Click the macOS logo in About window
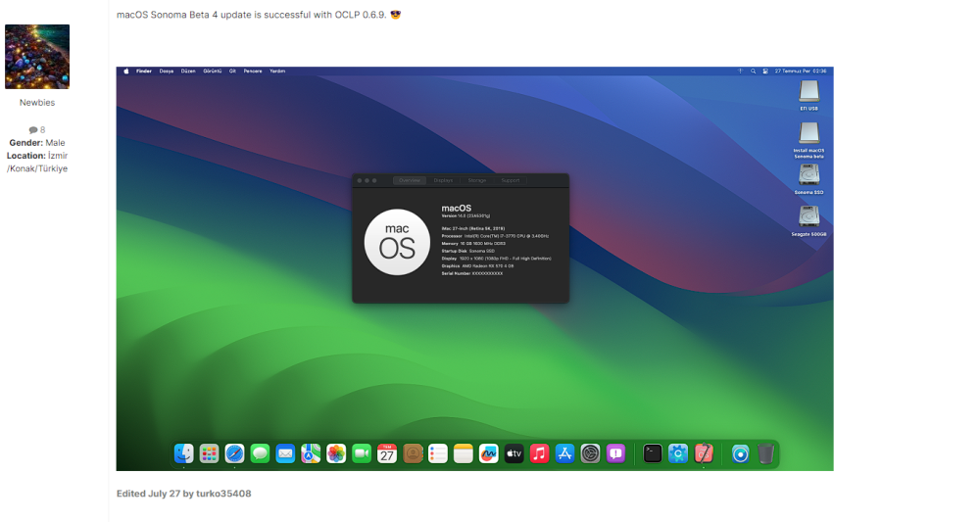980x522 pixels. click(x=397, y=242)
